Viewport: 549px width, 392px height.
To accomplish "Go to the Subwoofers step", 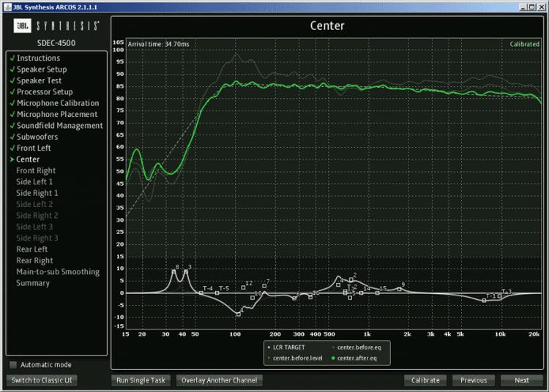I will (37, 137).
